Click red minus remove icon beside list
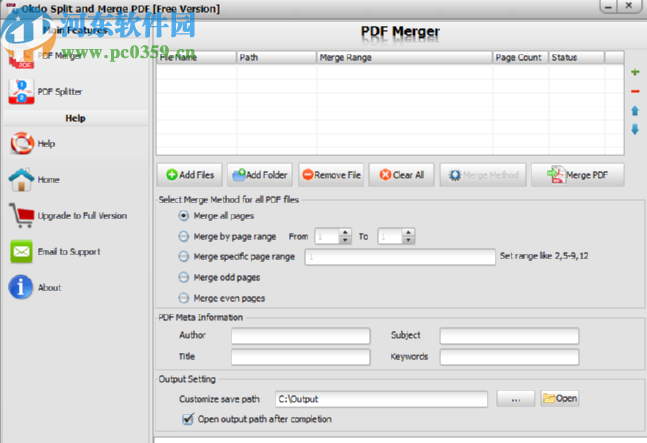Viewport: 647px width, 443px height. pos(635,91)
